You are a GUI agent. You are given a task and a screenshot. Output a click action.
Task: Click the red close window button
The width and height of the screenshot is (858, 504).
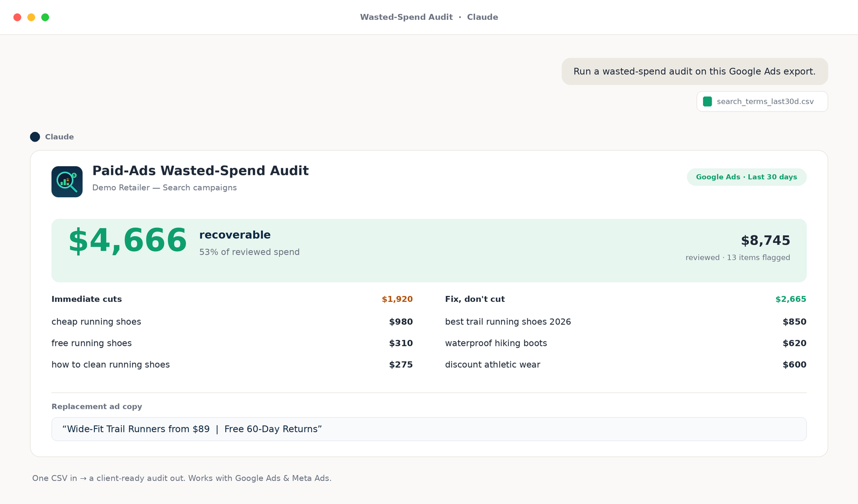click(17, 17)
